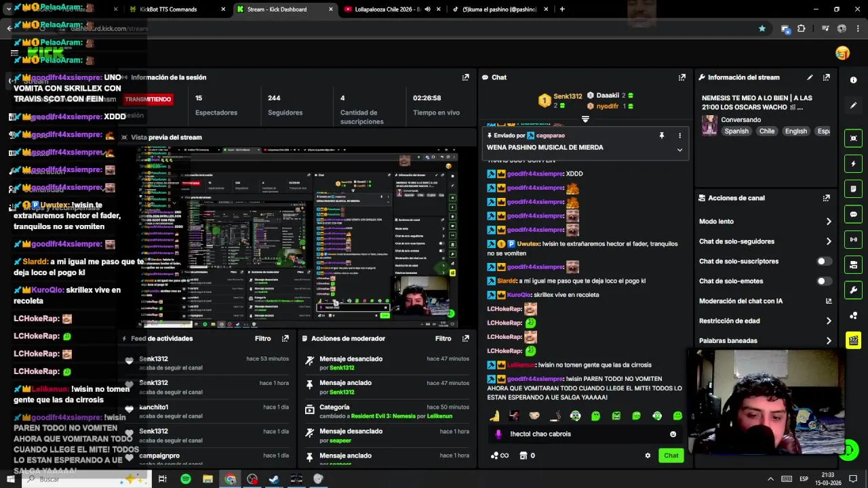Toggle the chat bubble icon in right sidebar
The width and height of the screenshot is (868, 488).
[x=853, y=214]
